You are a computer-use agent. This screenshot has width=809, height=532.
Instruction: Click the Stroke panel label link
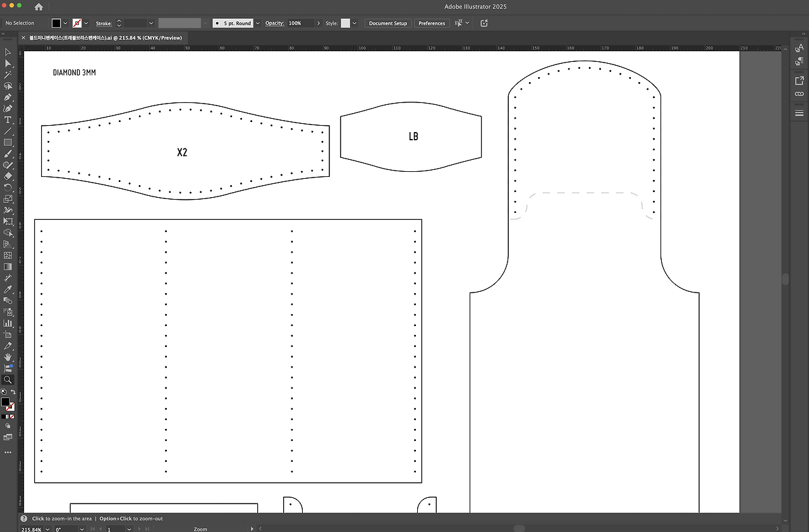(x=104, y=23)
